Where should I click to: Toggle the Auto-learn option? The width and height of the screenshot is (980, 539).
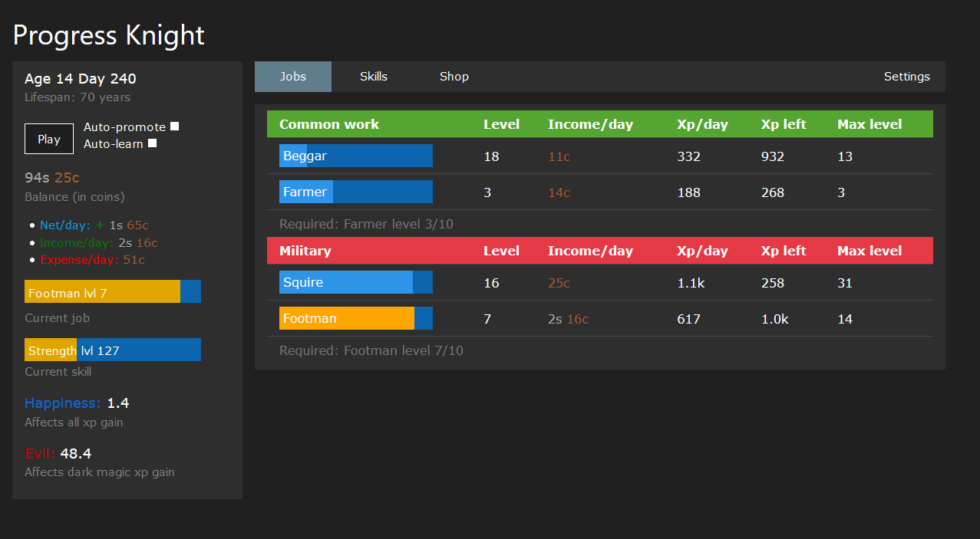(150, 143)
